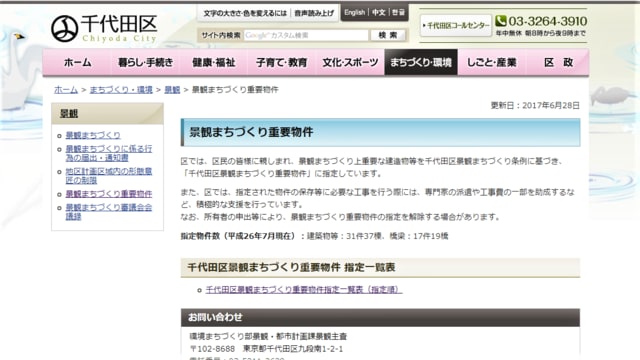Image resolution: width=640 pixels, height=360 pixels.
Task: Open the 暮らし・手続き navigation tab
Action: pos(145,62)
